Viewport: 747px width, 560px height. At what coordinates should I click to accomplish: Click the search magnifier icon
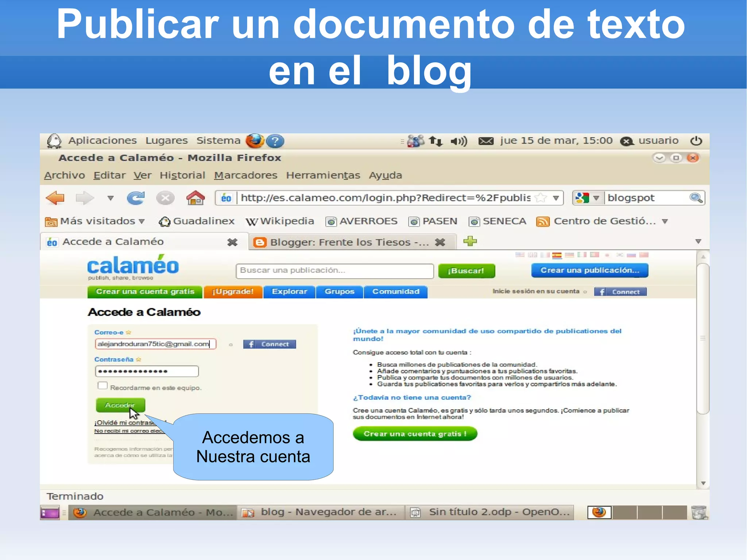[x=696, y=198]
